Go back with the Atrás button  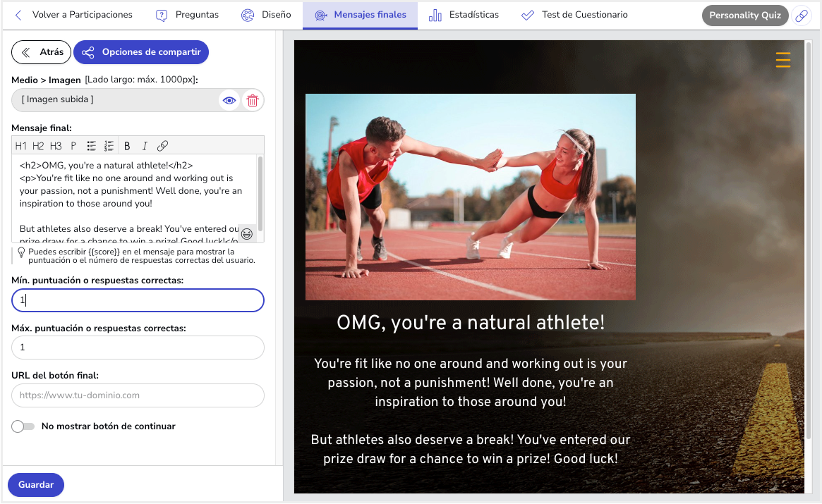42,52
